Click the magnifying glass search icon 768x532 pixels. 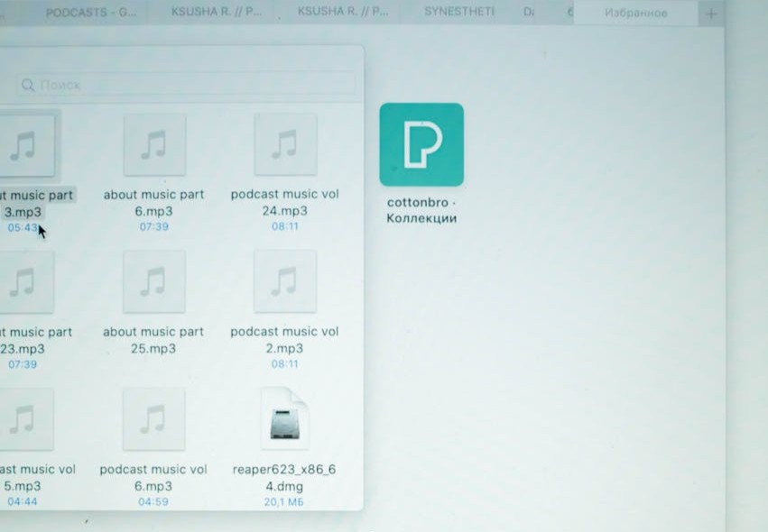coord(28,85)
